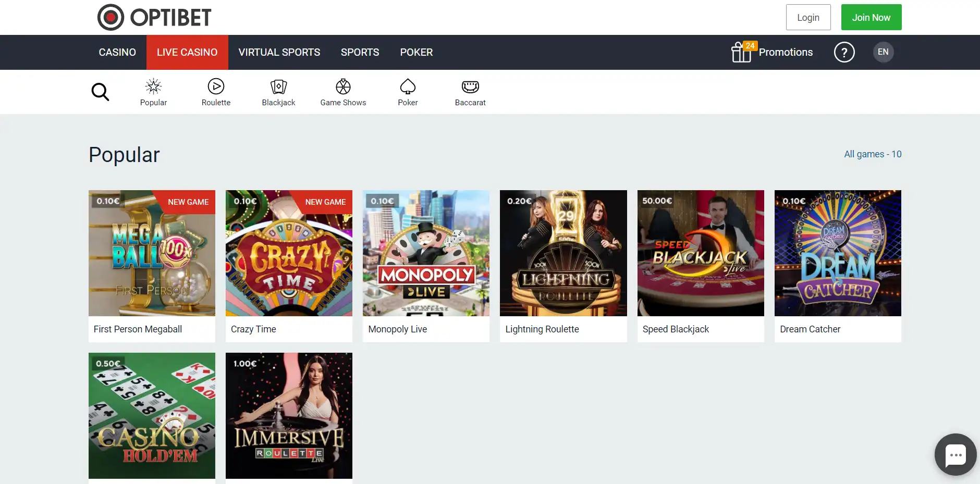Select the Poker spade icon
980x484 pixels.
[408, 86]
